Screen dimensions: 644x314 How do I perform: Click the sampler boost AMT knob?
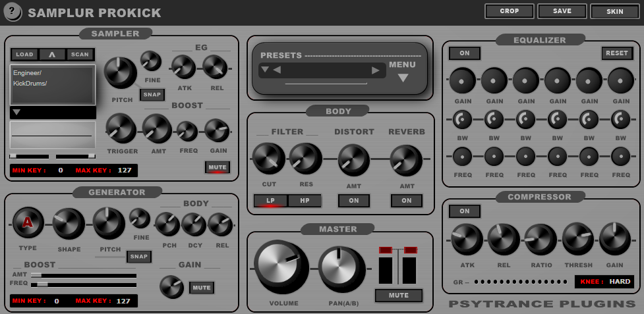[x=157, y=129]
